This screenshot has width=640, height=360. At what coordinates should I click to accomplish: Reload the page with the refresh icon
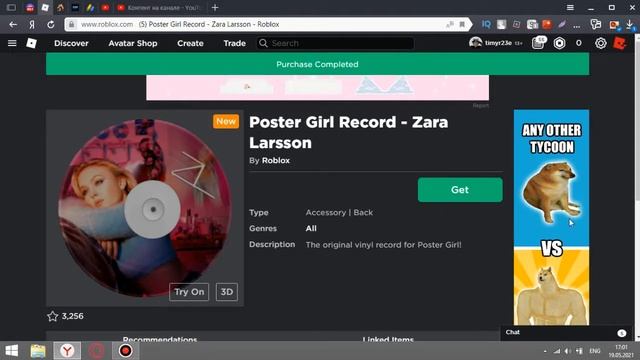point(51,24)
